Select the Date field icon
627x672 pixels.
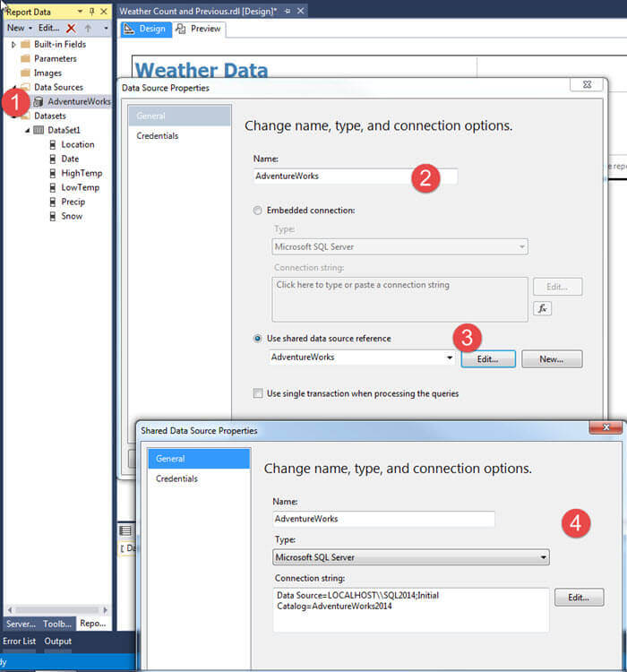tap(52, 159)
